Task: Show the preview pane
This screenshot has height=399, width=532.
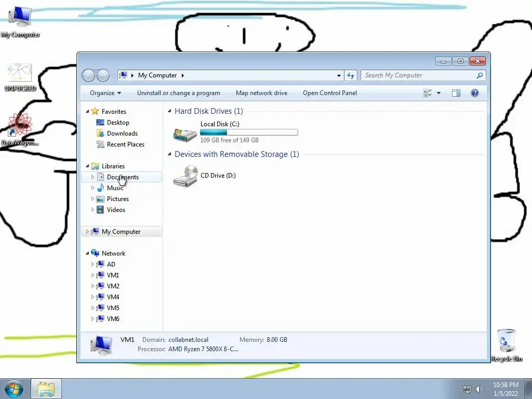Action: pos(456,93)
